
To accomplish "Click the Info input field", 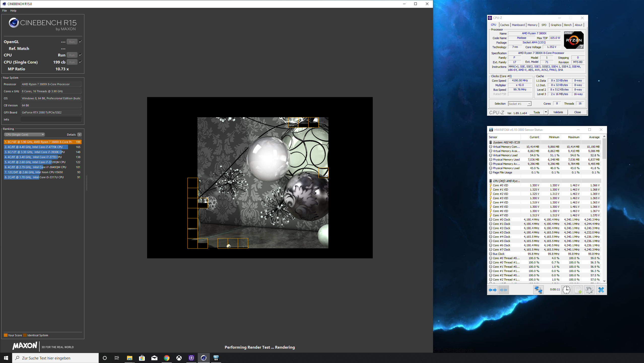I will 51,119.
